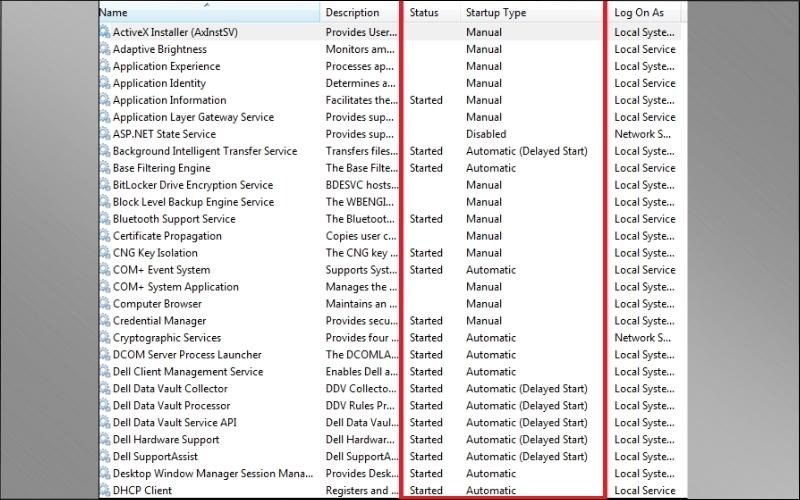Select BitLocker Drive Encryption Service
Image resolution: width=800 pixels, height=500 pixels.
click(193, 185)
